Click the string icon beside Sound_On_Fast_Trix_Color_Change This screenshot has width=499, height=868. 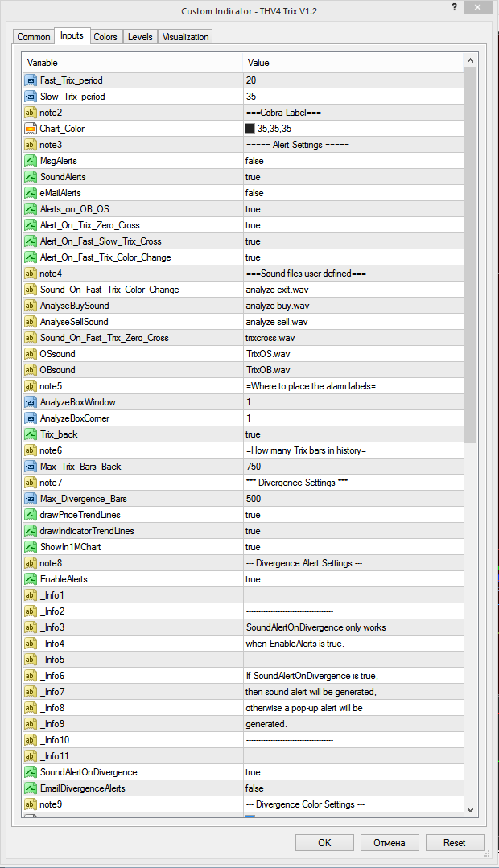31,290
